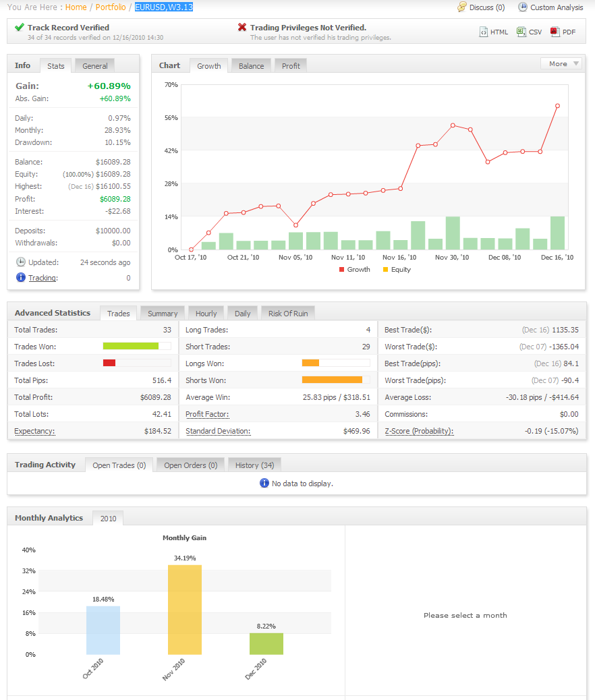Screen dimensions: 595x700
Task: Click the Please select a month text
Action: [x=465, y=615]
